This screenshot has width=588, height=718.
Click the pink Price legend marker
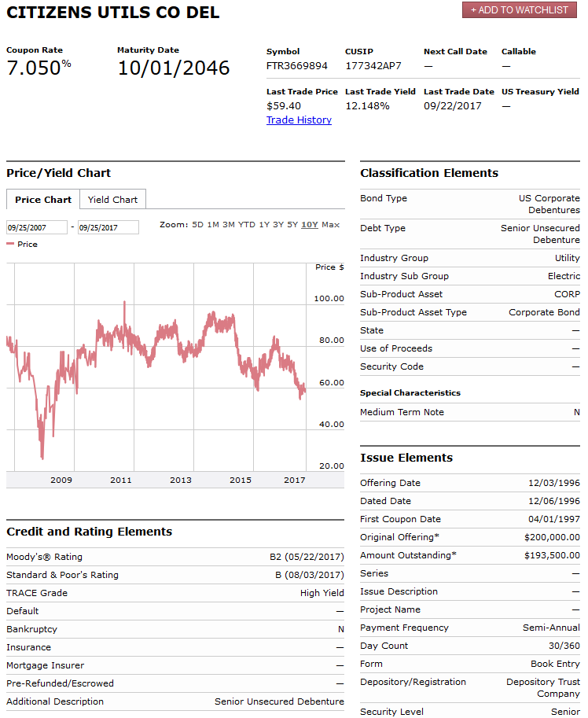tap(10, 244)
